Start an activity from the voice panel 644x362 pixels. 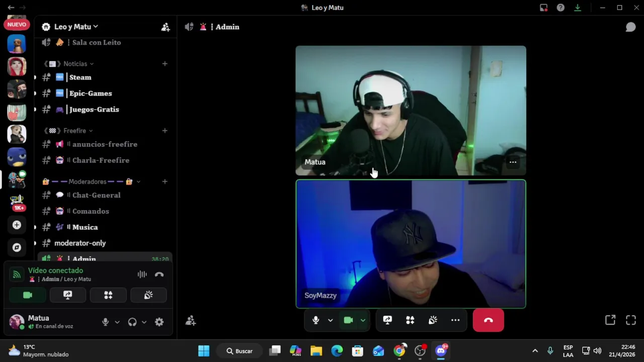108,295
